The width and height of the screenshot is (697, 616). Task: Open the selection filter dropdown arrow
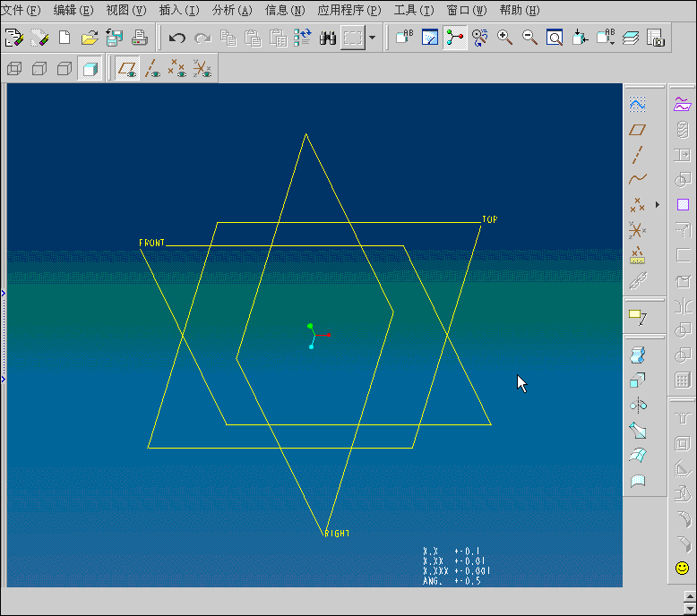[x=373, y=38]
